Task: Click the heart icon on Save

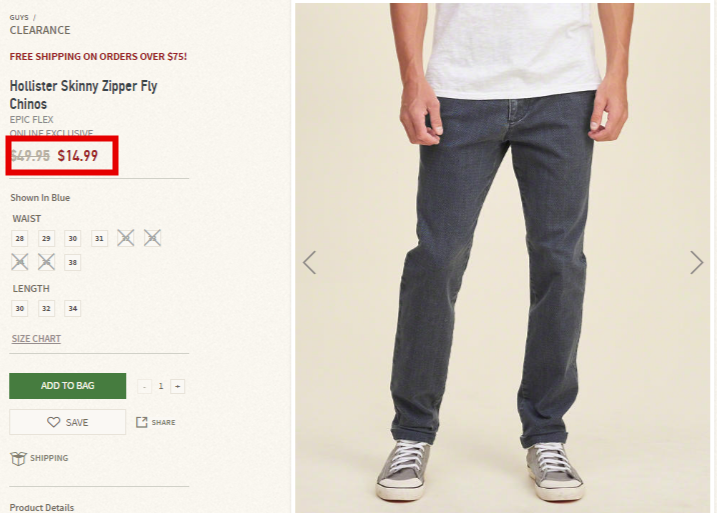Action: coord(54,422)
